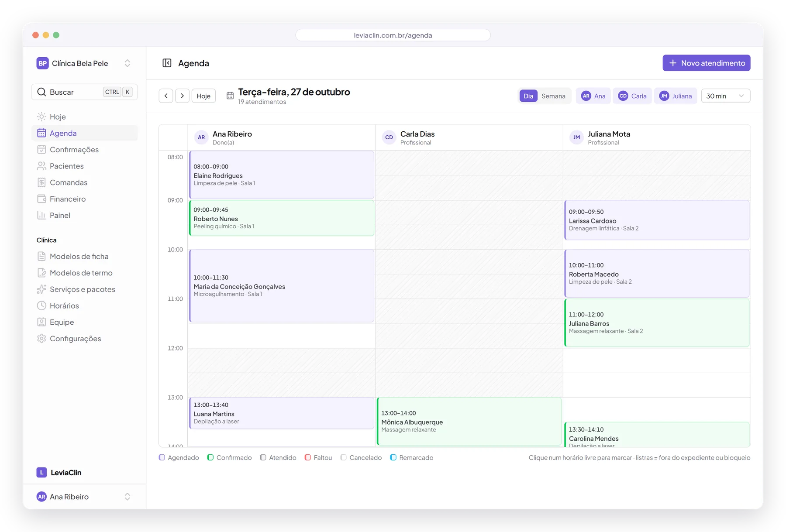The height and width of the screenshot is (532, 786).
Task: Click the Horários clock icon
Action: click(41, 305)
